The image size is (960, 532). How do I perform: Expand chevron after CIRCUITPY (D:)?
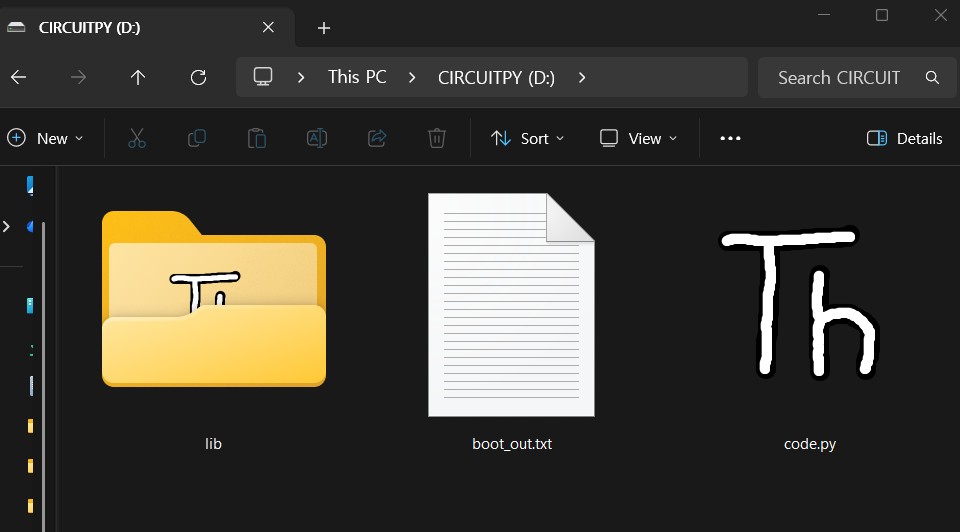pyautogui.click(x=582, y=77)
